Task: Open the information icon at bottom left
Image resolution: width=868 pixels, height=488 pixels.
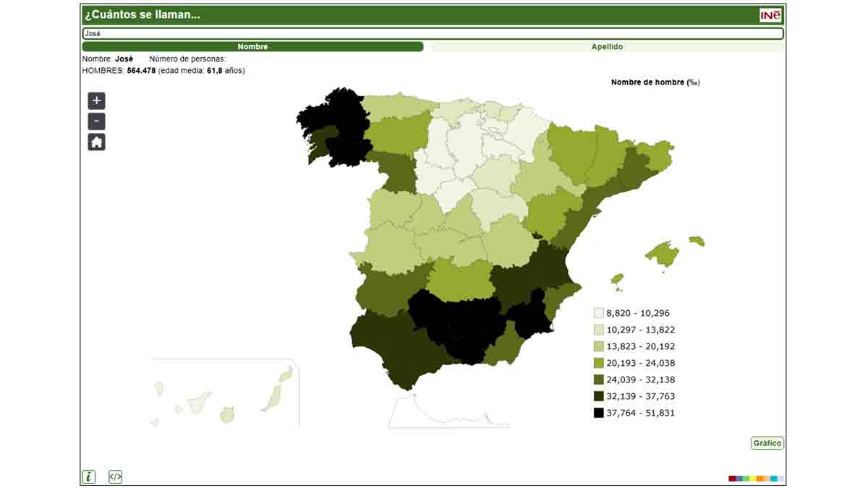Action: coord(88,476)
